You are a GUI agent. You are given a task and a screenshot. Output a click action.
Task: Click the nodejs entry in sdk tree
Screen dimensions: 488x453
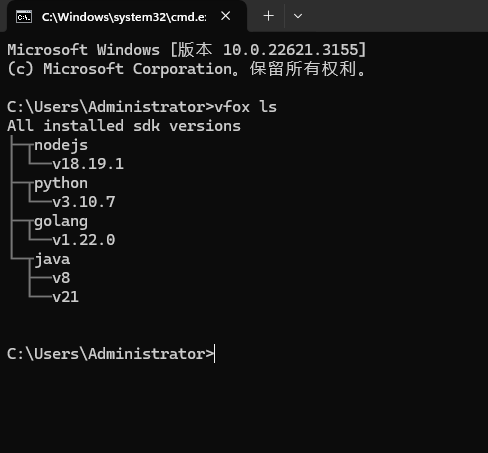click(61, 145)
